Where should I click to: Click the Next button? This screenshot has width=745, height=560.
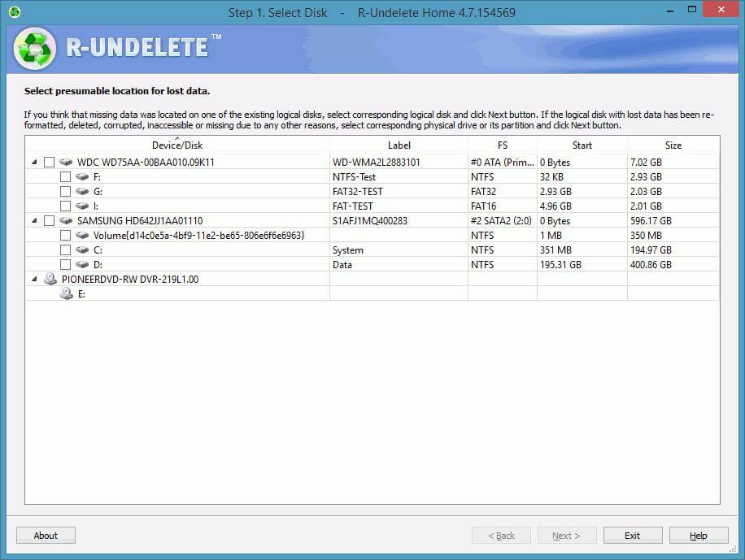567,536
